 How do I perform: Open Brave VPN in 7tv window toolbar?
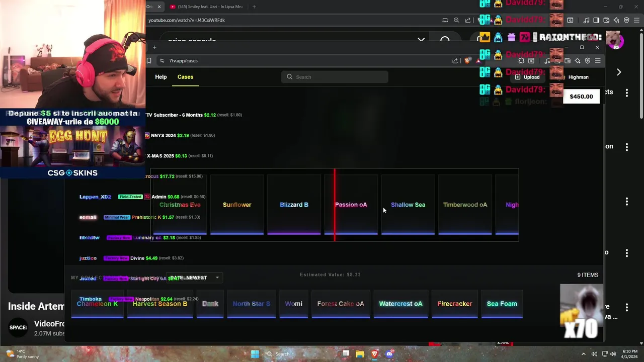[588, 61]
